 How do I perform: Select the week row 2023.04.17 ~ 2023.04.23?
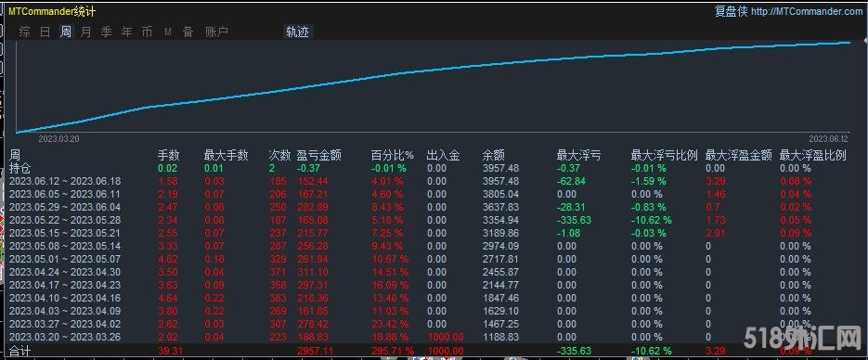(65, 285)
